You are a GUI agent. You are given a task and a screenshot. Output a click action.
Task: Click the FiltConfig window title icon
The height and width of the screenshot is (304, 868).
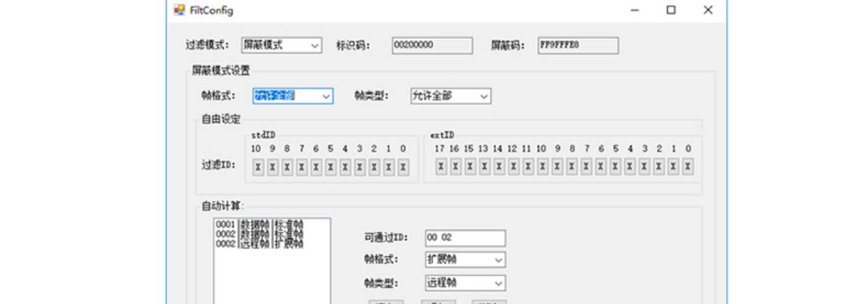click(x=179, y=10)
